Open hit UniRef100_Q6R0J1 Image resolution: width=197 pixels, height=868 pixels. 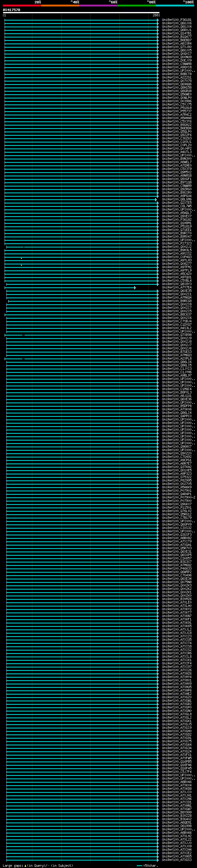pyautogui.click(x=177, y=30)
